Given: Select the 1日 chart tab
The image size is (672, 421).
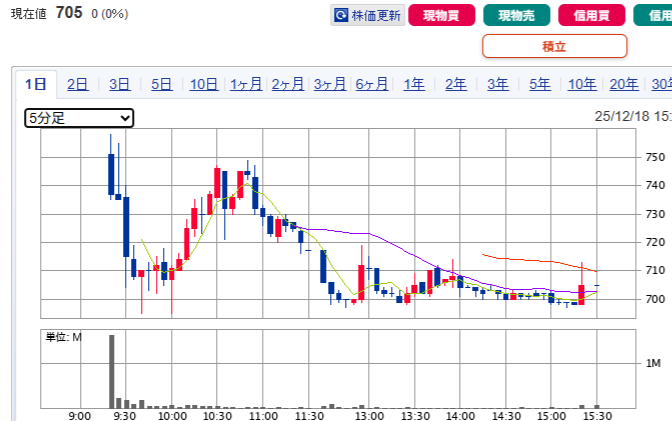Looking at the screenshot, I should point(35,84).
